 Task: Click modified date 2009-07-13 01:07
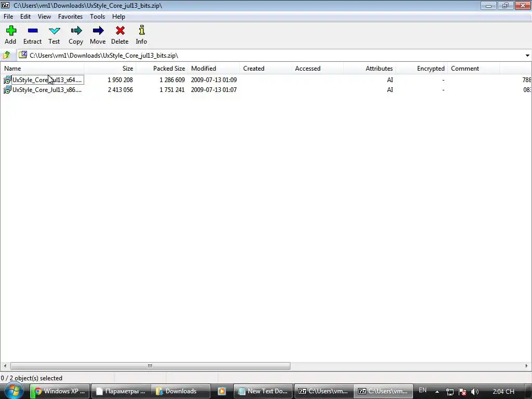tap(214, 89)
